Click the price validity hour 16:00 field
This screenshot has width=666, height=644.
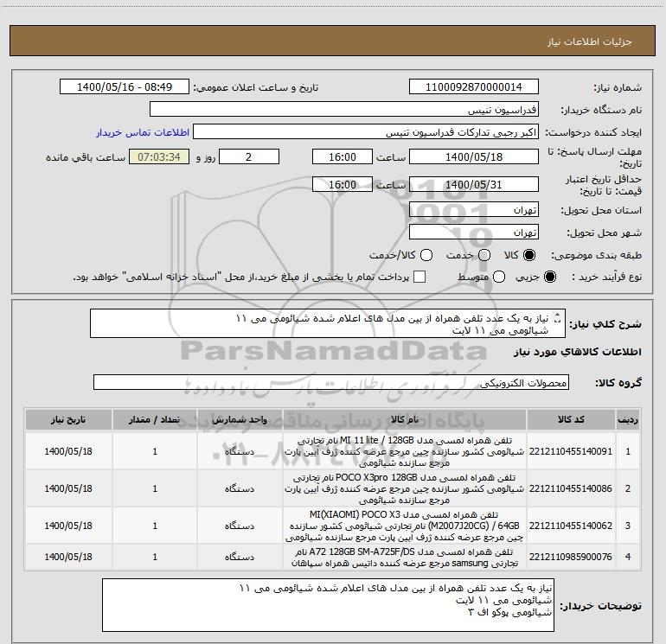[343, 184]
